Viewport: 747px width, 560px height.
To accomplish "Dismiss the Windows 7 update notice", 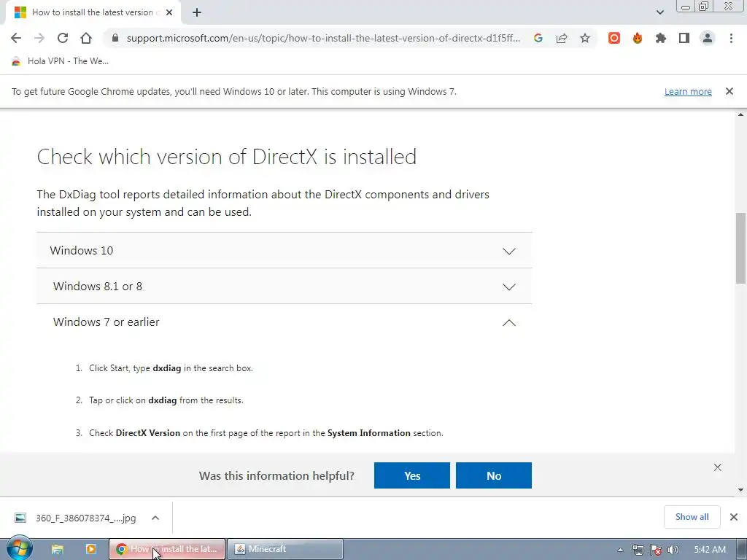I will (729, 91).
